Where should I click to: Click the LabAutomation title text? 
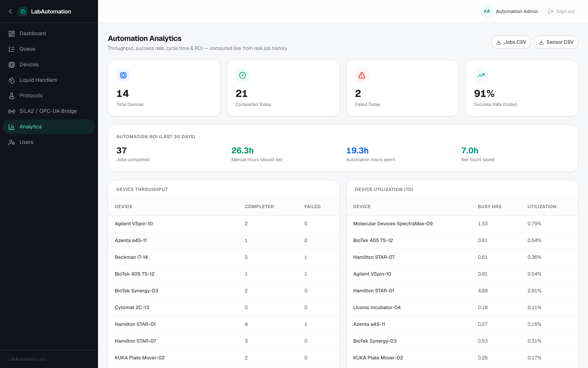[51, 11]
